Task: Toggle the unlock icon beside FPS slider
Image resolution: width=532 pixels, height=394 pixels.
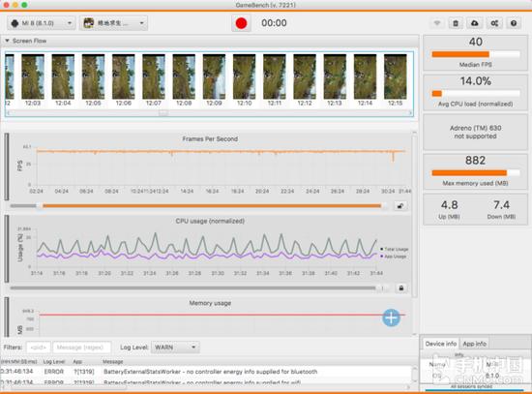Action: [x=400, y=206]
